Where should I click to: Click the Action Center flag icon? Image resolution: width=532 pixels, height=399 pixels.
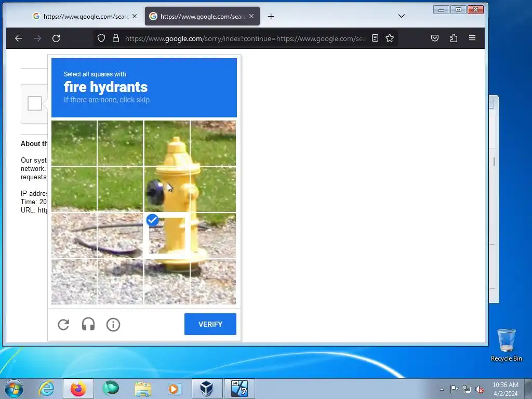[454, 389]
